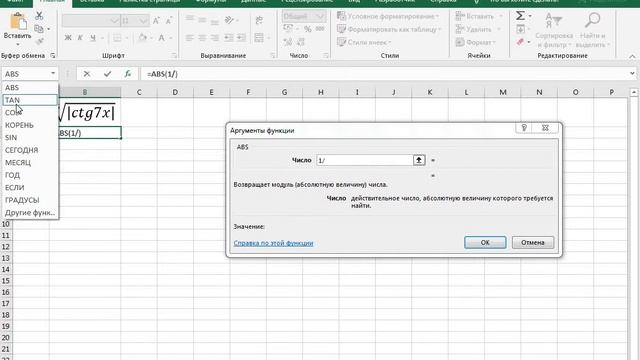Click the accounting currency format icon
The width and height of the screenshot is (640, 360).
pos(288,29)
